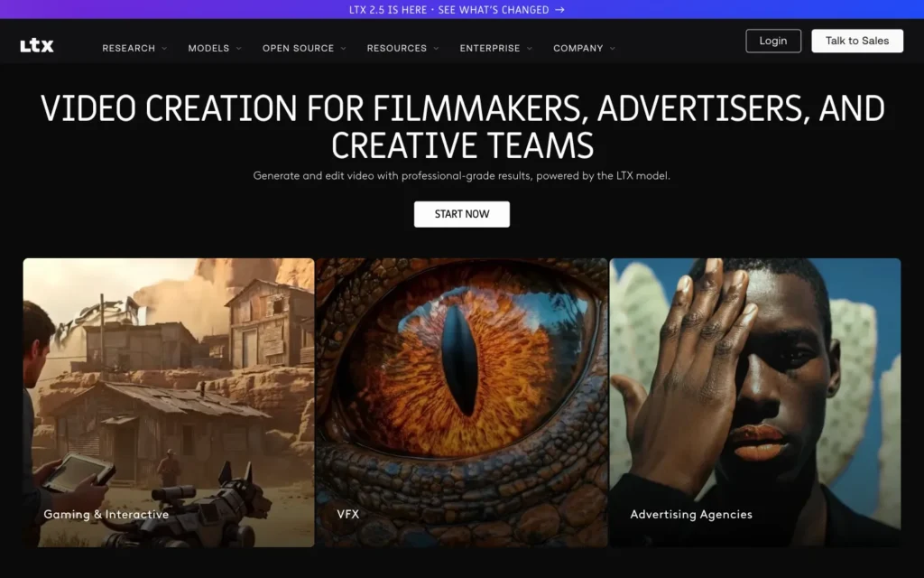The image size is (924, 578).
Task: Open the Research menu
Action: click(x=128, y=49)
